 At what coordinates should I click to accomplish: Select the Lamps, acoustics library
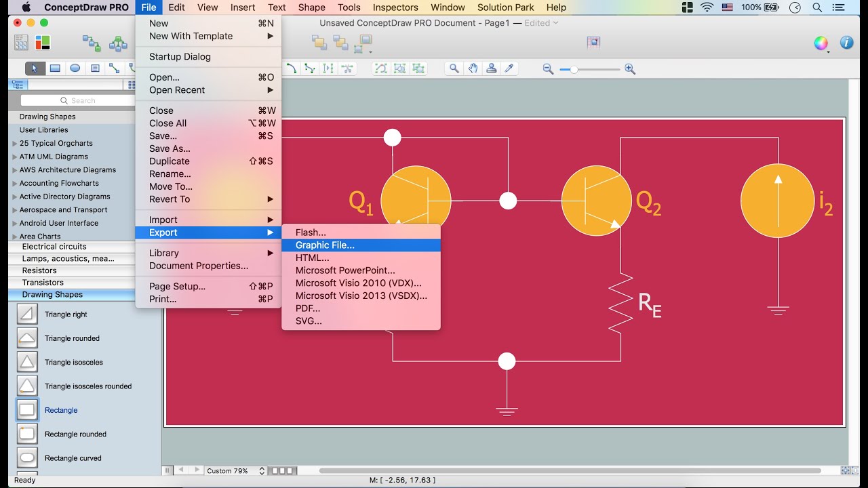[x=71, y=258]
